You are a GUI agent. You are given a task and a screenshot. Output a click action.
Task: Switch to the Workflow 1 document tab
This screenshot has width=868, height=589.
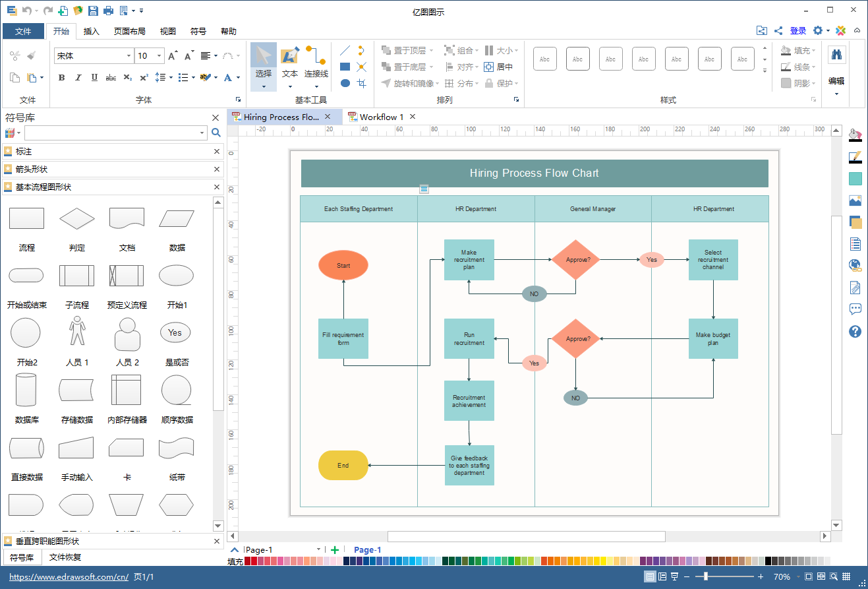[x=381, y=117]
